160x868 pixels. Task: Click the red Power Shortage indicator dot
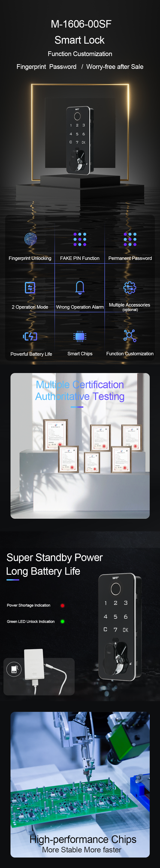tap(62, 605)
